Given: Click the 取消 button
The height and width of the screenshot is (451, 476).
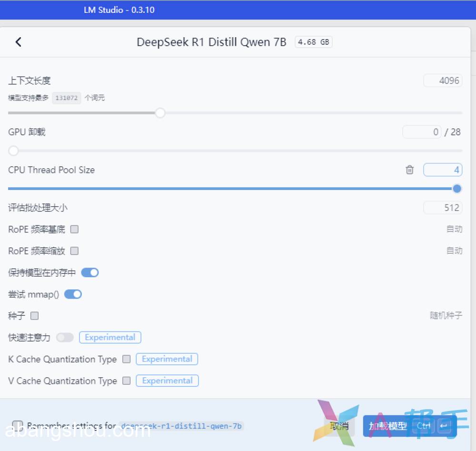Looking at the screenshot, I should [x=339, y=426].
